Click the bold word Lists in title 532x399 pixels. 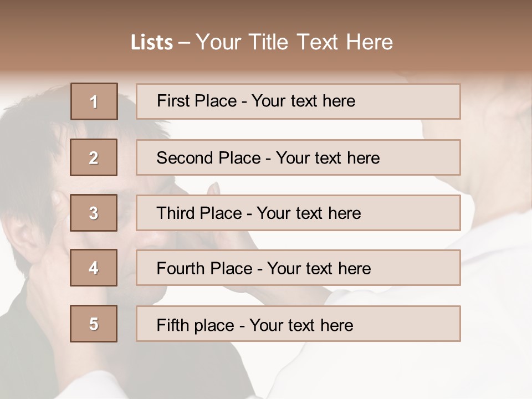click(151, 43)
